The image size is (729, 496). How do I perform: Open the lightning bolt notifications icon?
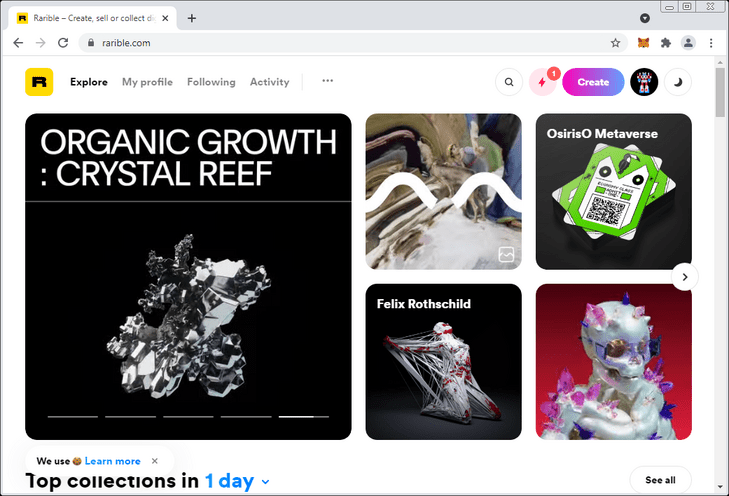(542, 82)
